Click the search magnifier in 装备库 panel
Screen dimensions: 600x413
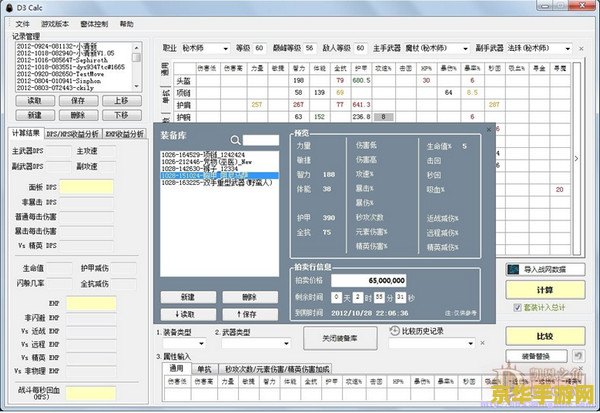point(235,140)
